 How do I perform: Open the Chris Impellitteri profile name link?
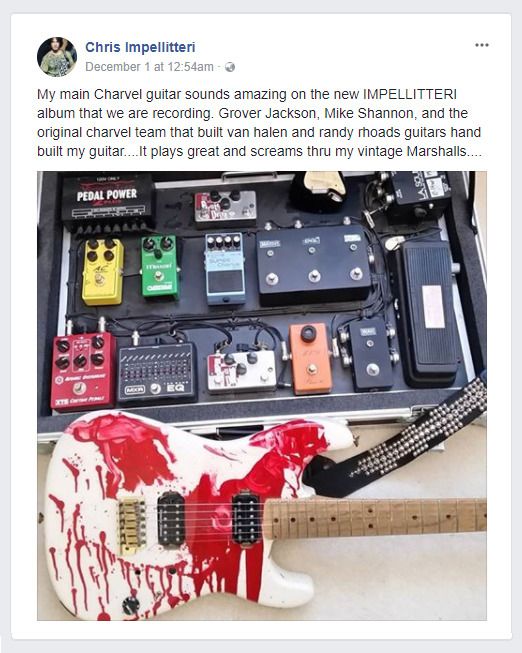pos(140,47)
